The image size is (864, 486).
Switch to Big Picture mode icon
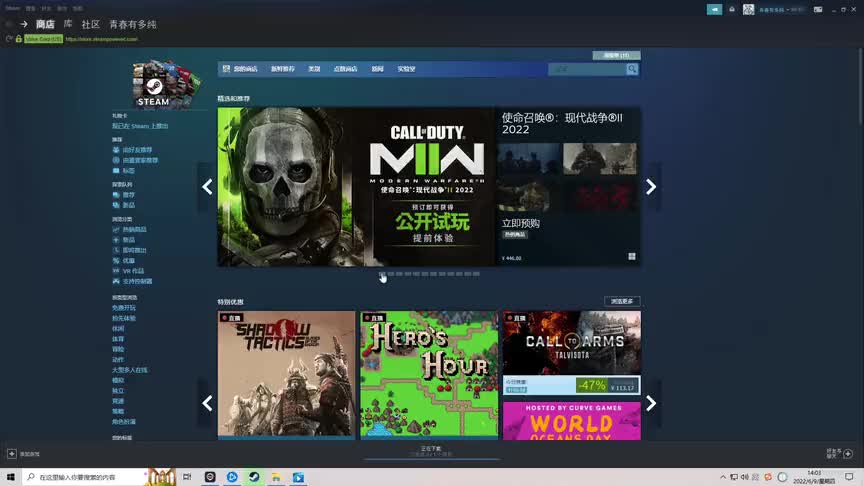point(818,9)
